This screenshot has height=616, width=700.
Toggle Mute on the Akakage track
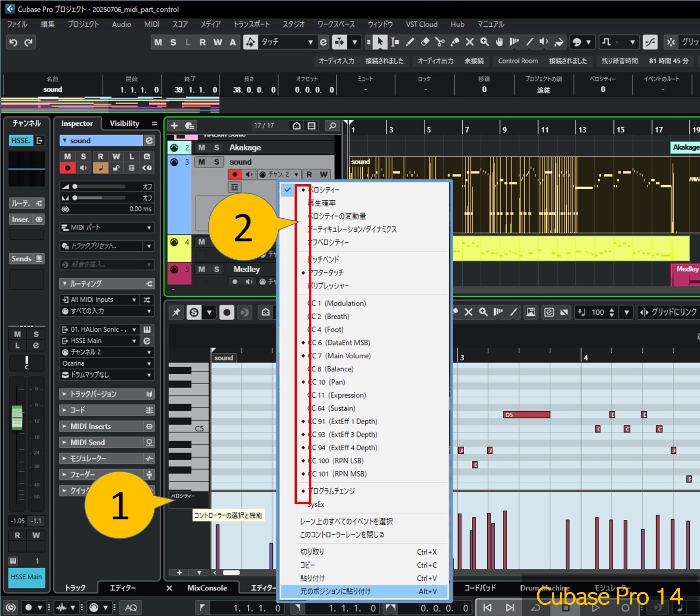202,148
